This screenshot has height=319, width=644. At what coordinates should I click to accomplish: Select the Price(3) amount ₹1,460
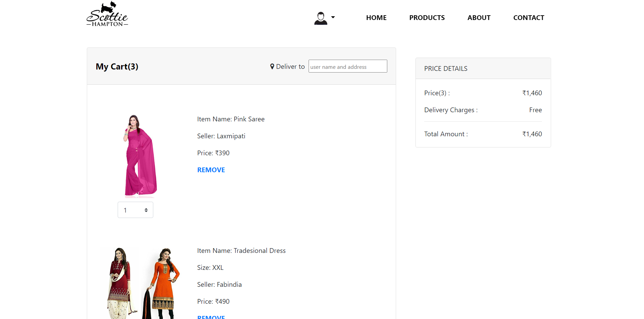[x=532, y=93]
